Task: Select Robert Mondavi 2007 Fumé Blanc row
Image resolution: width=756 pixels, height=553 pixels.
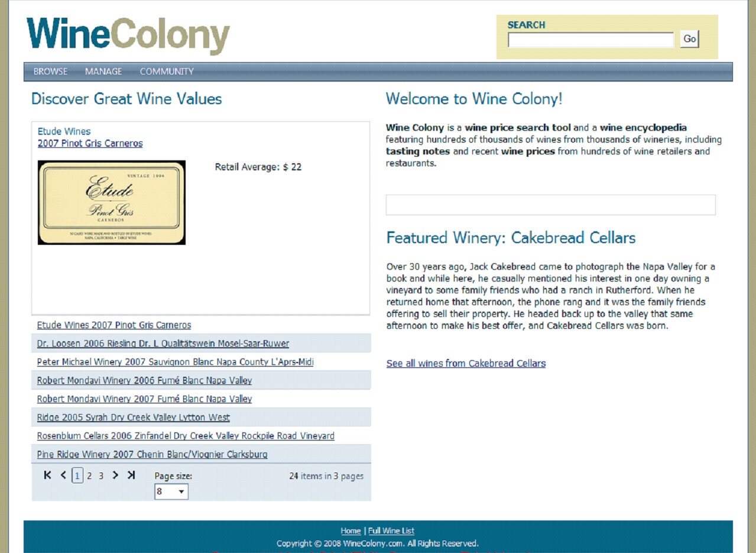Action: click(x=201, y=399)
